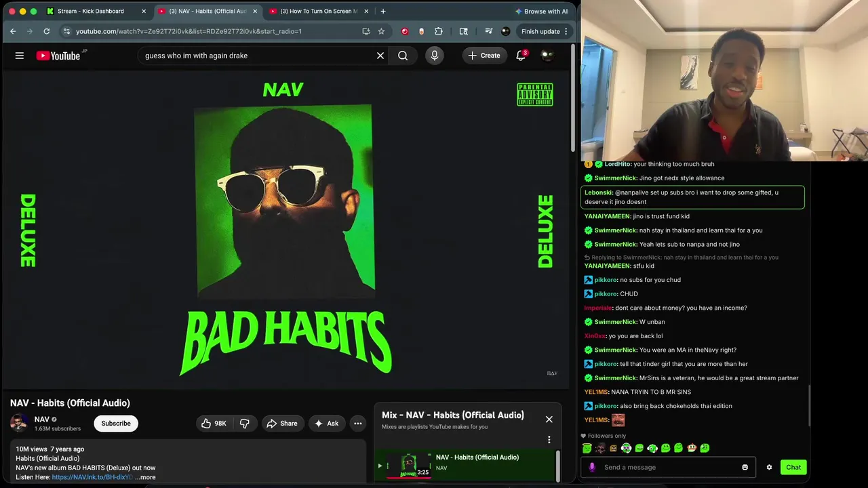Screen dimensions: 868x488
Task: Open the mix playlist options dots
Action: coord(549,440)
